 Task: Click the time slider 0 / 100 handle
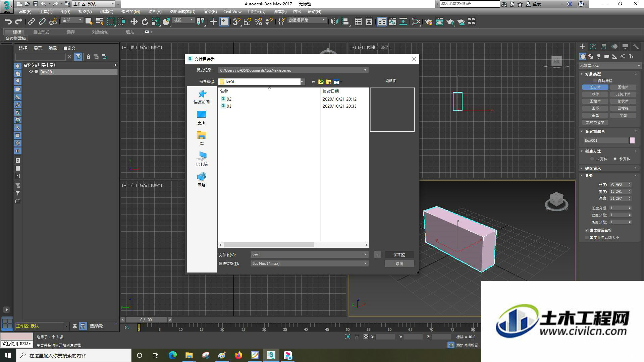[x=146, y=320]
